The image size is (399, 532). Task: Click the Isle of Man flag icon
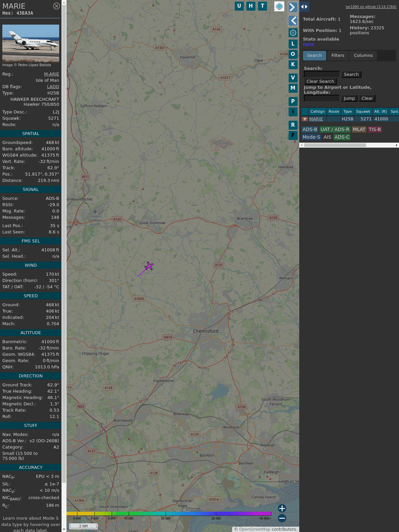pos(305,119)
